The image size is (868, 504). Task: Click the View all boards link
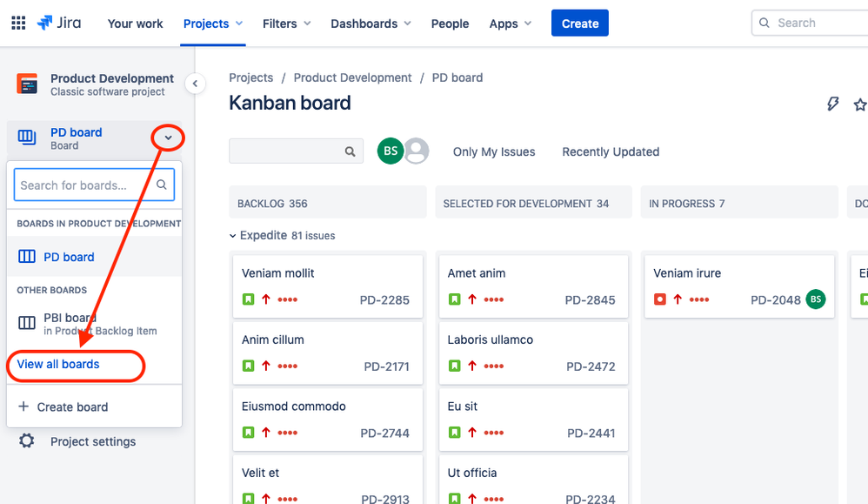58,364
